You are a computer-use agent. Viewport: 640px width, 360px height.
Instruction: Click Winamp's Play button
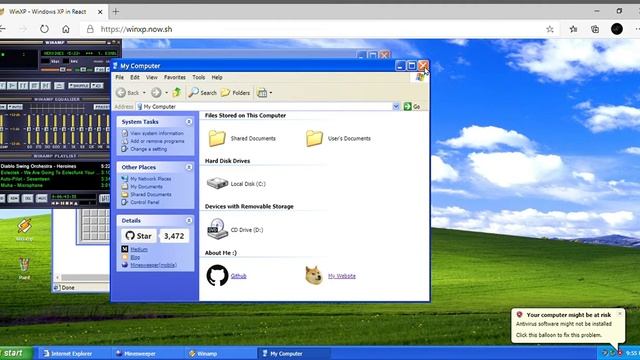click(x=12, y=86)
